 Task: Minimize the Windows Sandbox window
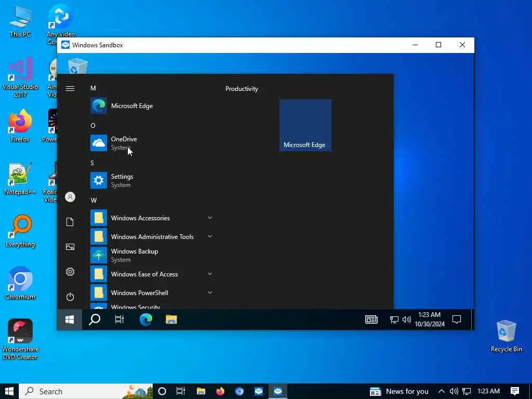[x=415, y=45]
